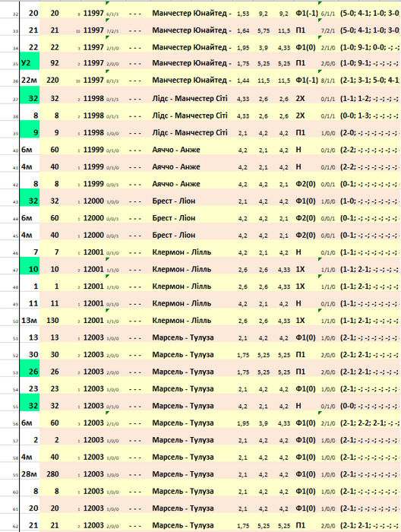Screen dimensions: 401x532
Task: Select row header 35
Action: (x=16, y=64)
